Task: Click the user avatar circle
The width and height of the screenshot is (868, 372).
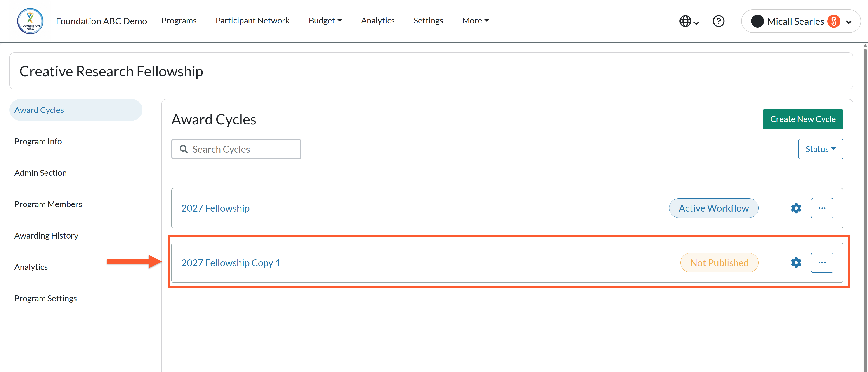Action: (x=757, y=21)
